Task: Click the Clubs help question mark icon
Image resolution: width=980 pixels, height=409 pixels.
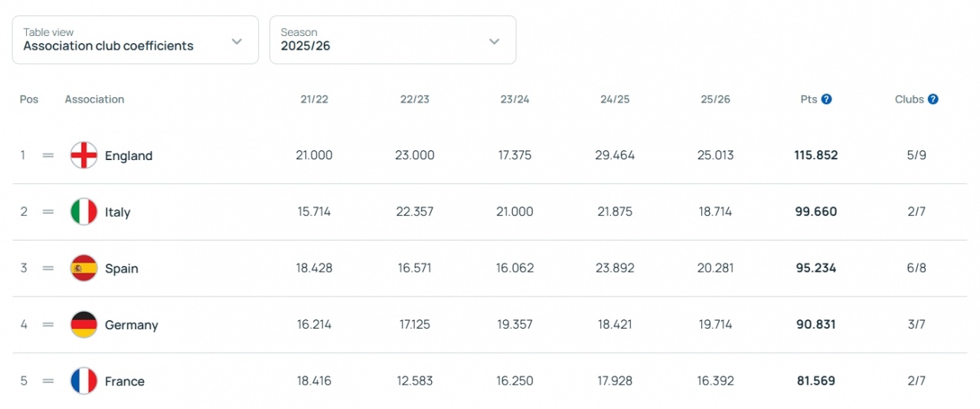Action: (933, 100)
